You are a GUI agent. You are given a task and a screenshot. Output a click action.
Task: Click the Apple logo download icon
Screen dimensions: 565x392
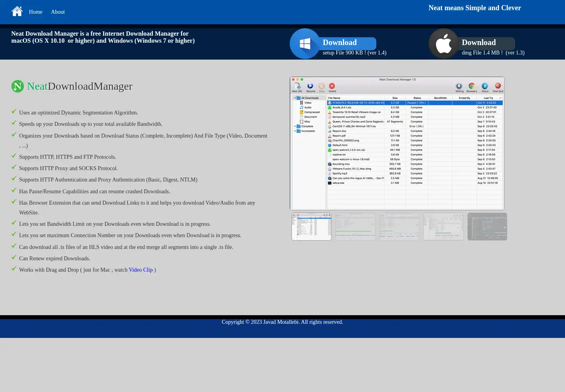[444, 44]
